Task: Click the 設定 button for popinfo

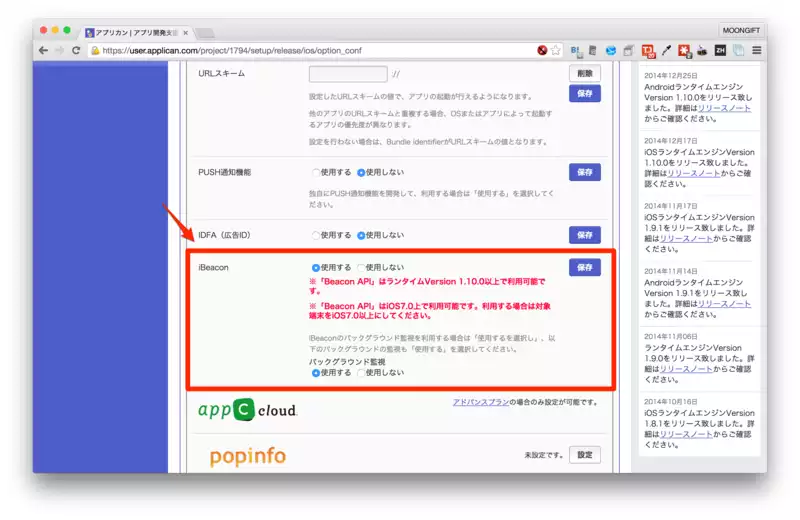Action: click(x=585, y=455)
